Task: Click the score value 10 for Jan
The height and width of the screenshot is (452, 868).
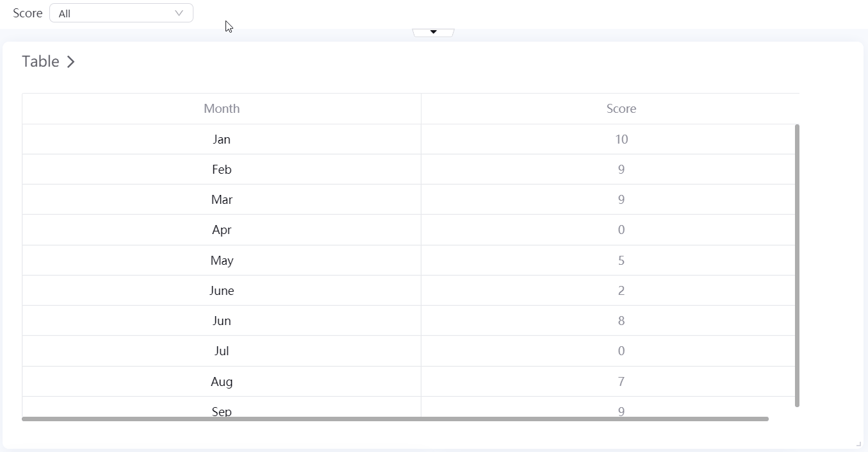Action: [621, 139]
